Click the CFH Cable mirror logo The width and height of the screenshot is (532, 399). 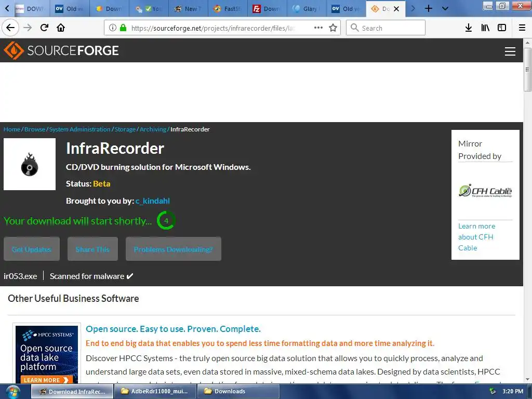point(485,191)
